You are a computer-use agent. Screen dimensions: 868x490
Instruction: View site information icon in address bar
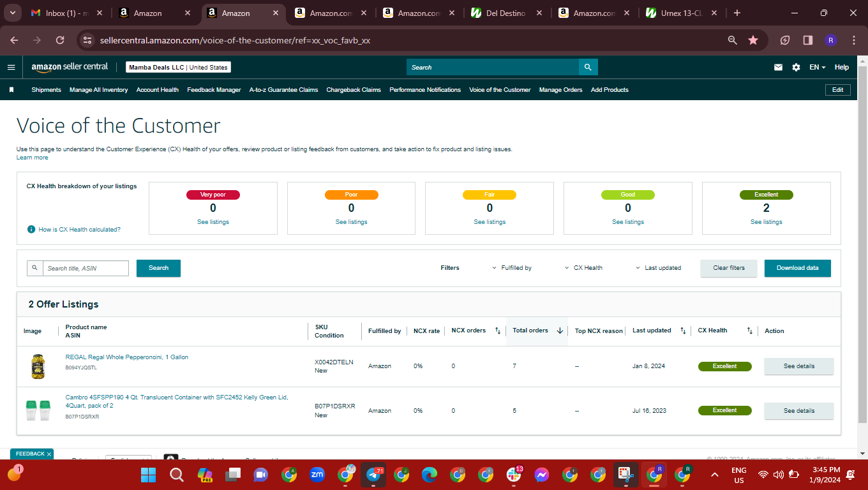tap(87, 40)
